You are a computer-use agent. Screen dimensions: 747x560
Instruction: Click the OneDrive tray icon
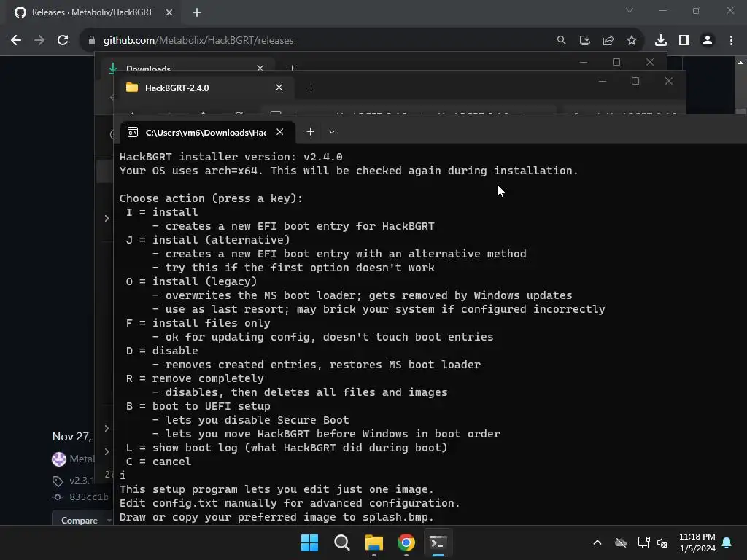(621, 542)
